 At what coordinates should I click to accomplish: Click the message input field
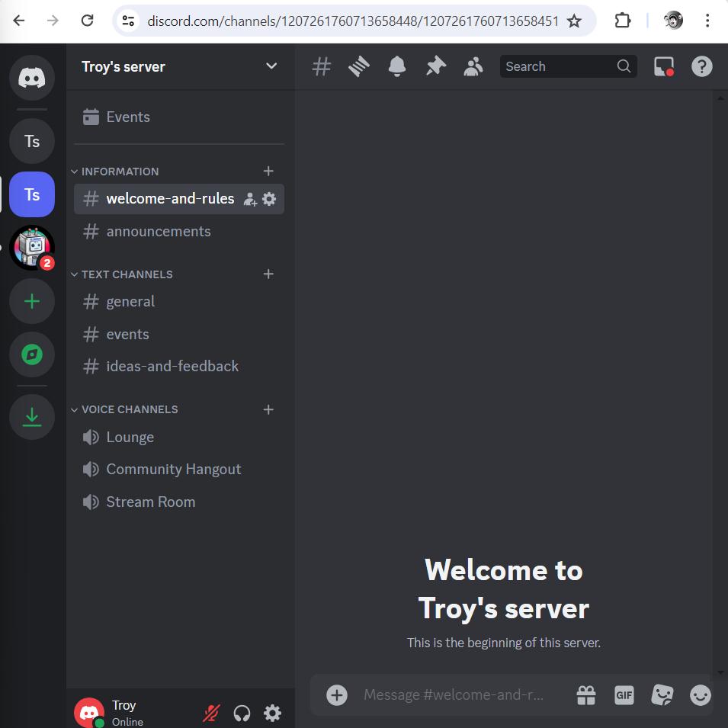pyautogui.click(x=454, y=694)
